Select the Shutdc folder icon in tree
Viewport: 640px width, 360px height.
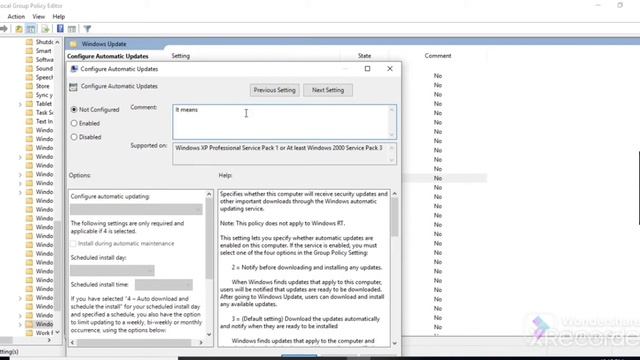point(29,42)
